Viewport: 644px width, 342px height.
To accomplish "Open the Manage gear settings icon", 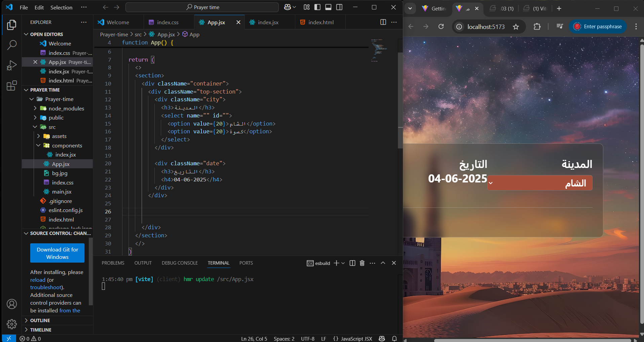I will [12, 324].
